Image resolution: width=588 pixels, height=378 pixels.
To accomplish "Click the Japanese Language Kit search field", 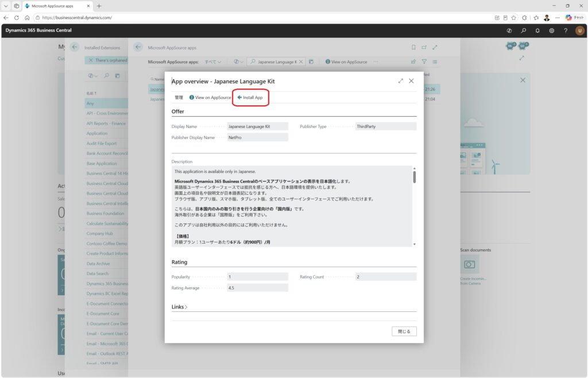I will coord(277,62).
